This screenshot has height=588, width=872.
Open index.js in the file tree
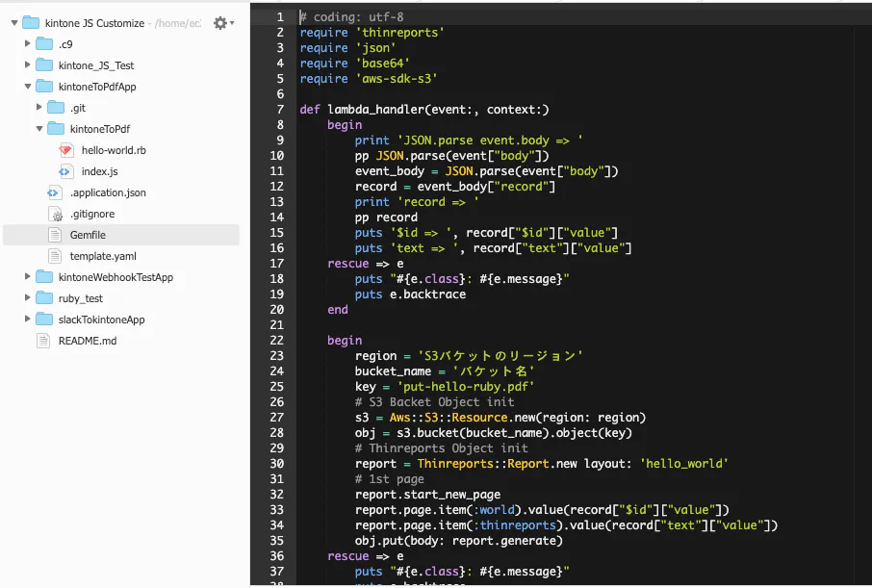[x=99, y=171]
